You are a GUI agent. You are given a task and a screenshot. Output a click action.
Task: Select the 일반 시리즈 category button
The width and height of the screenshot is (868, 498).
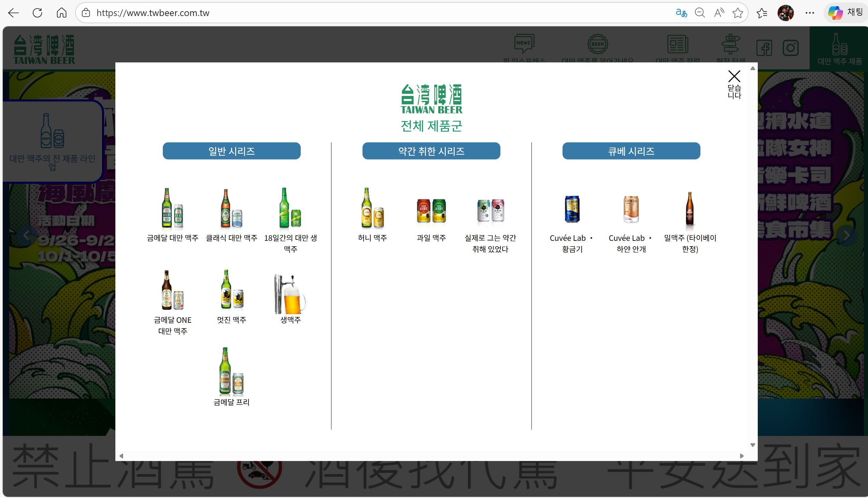231,151
